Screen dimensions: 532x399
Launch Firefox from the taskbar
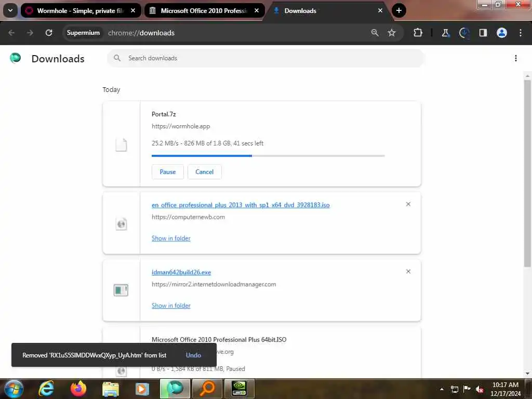click(78, 389)
